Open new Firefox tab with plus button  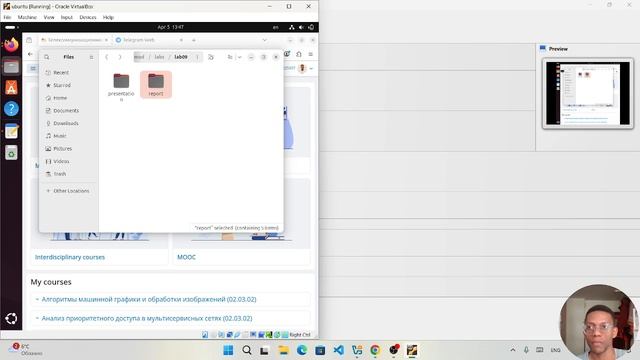pyautogui.click(x=194, y=40)
